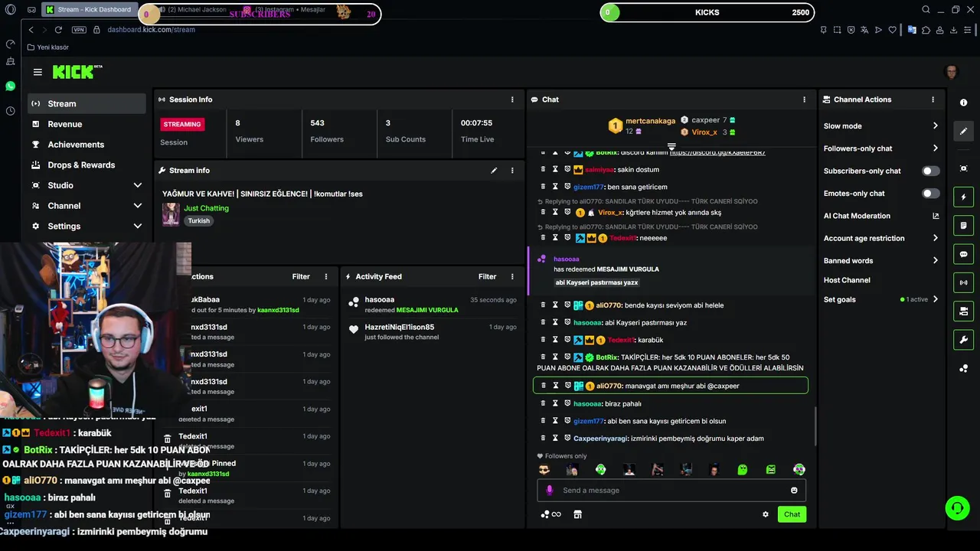Open WhatsApp in the browser sidebar
Image resolution: width=980 pixels, height=551 pixels.
(10, 86)
